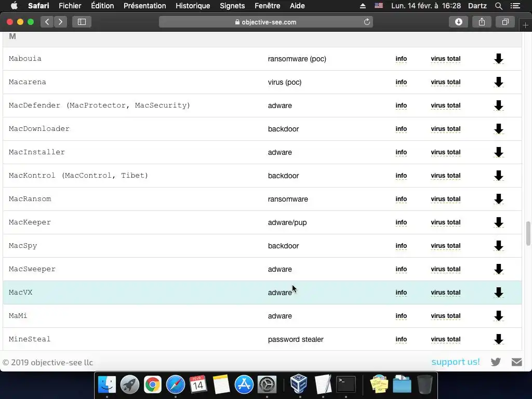Open System Preferences from the Dock
The width and height of the screenshot is (532, 399).
pyautogui.click(x=267, y=385)
